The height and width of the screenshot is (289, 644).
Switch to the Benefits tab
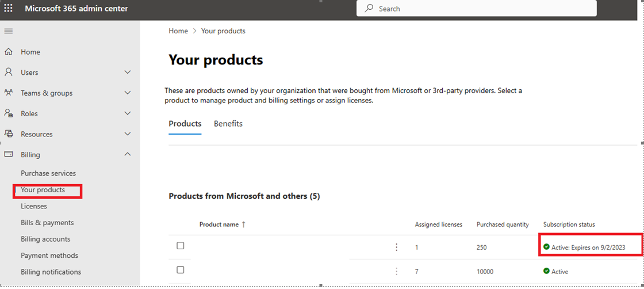pyautogui.click(x=228, y=124)
